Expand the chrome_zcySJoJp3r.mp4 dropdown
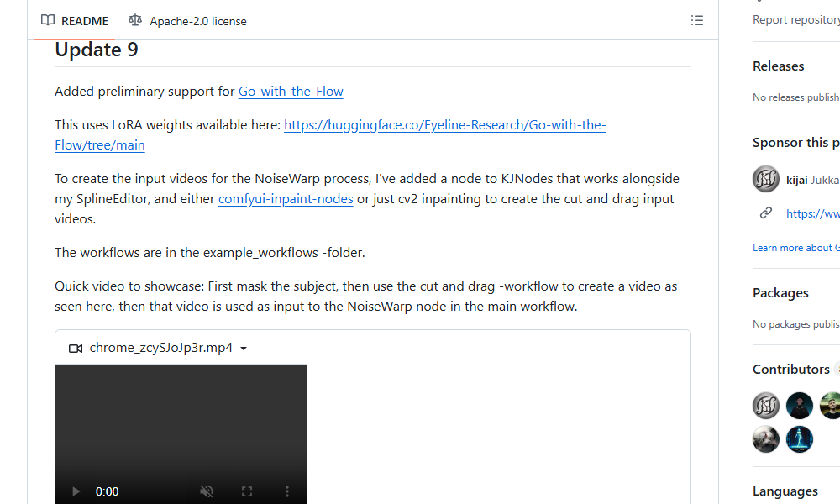The width and height of the screenshot is (840, 504). tap(244, 348)
